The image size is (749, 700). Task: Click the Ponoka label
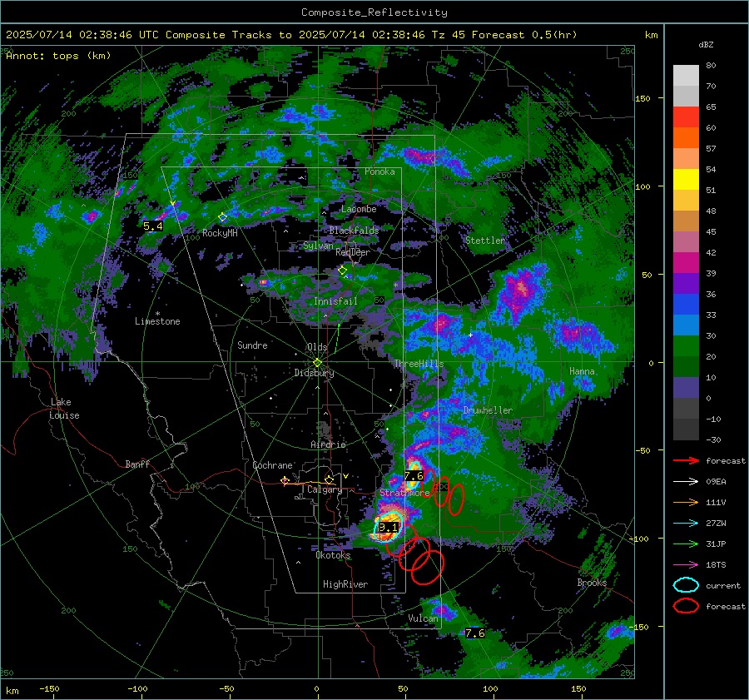pyautogui.click(x=379, y=171)
